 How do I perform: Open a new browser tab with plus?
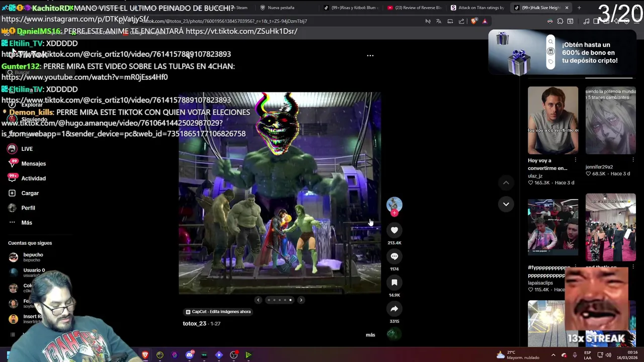coord(579,8)
